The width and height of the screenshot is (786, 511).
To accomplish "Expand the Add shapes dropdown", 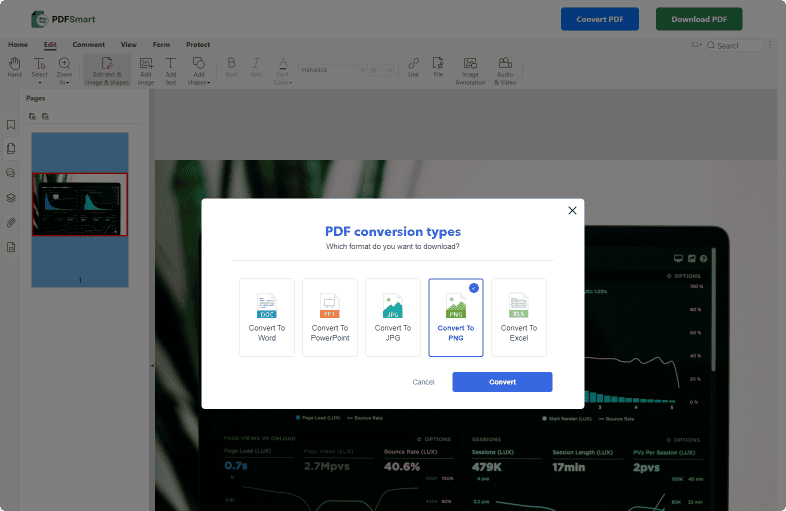I will pos(198,68).
